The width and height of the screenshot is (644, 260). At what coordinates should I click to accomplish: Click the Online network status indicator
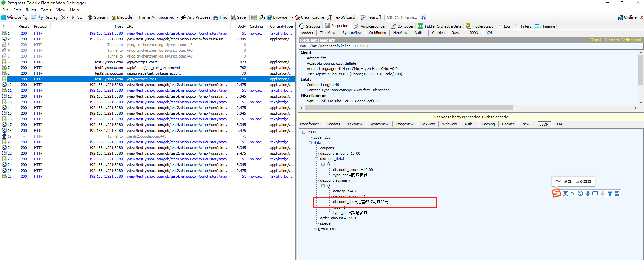click(627, 17)
